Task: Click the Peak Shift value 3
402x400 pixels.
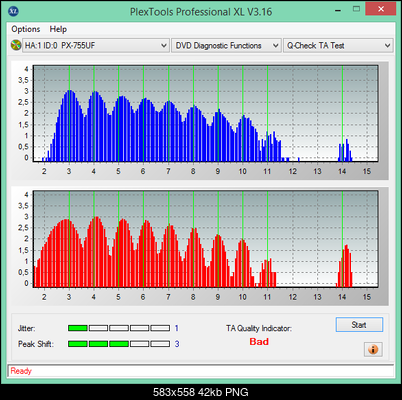Action: click(177, 344)
